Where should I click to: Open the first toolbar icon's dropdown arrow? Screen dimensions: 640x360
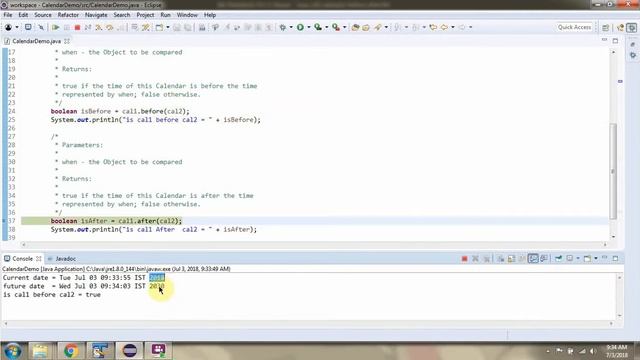click(x=17, y=27)
